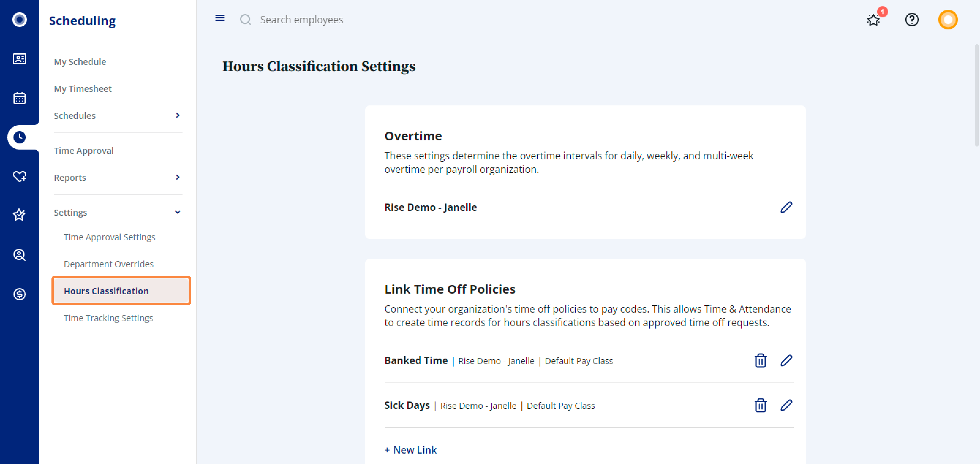Edit the Banked Time policy link
The image size is (980, 464).
pyautogui.click(x=786, y=360)
